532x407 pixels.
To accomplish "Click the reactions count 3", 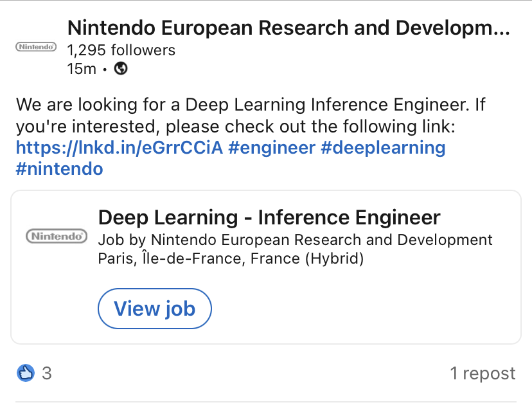I will 46,373.
